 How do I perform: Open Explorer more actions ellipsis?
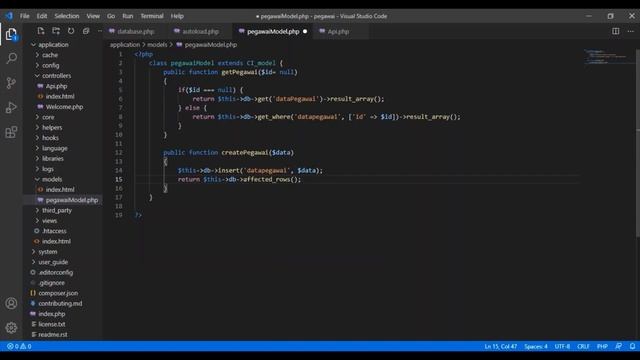point(100,31)
